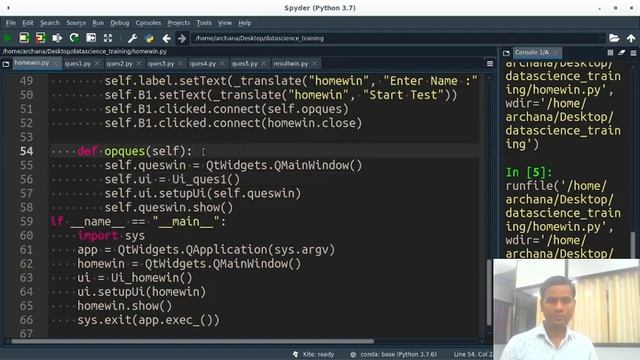Open the Projects menu
Screen dimensions: 640x360
click(179, 23)
